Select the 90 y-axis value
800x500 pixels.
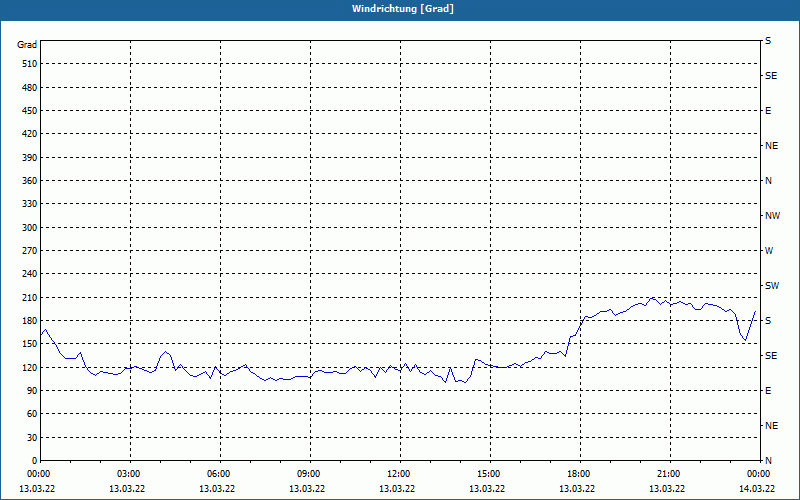click(x=32, y=391)
